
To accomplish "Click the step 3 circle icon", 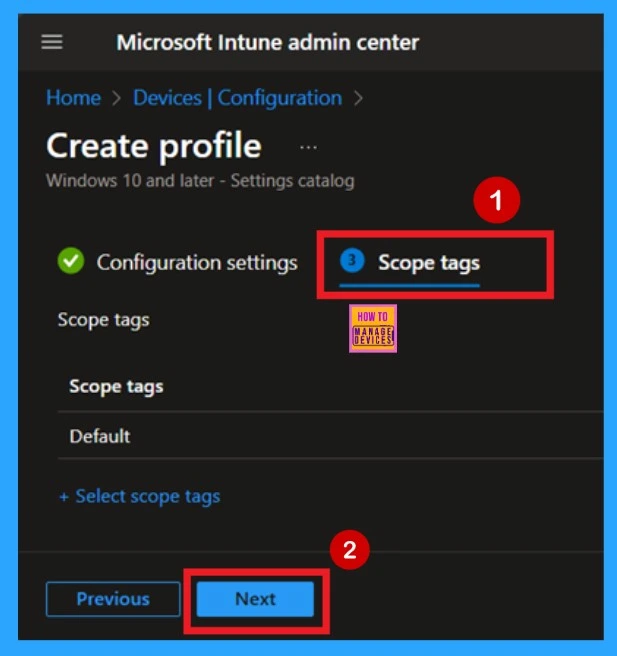I will click(x=352, y=260).
